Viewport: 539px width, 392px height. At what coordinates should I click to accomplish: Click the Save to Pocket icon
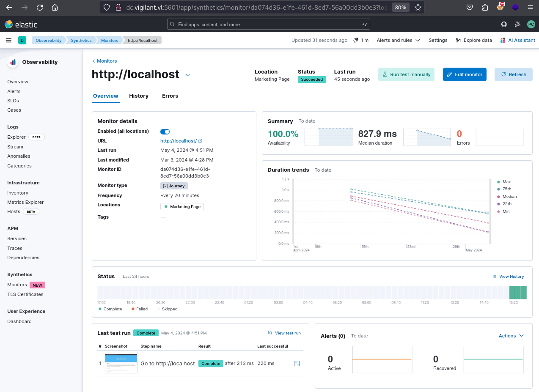point(470,7)
